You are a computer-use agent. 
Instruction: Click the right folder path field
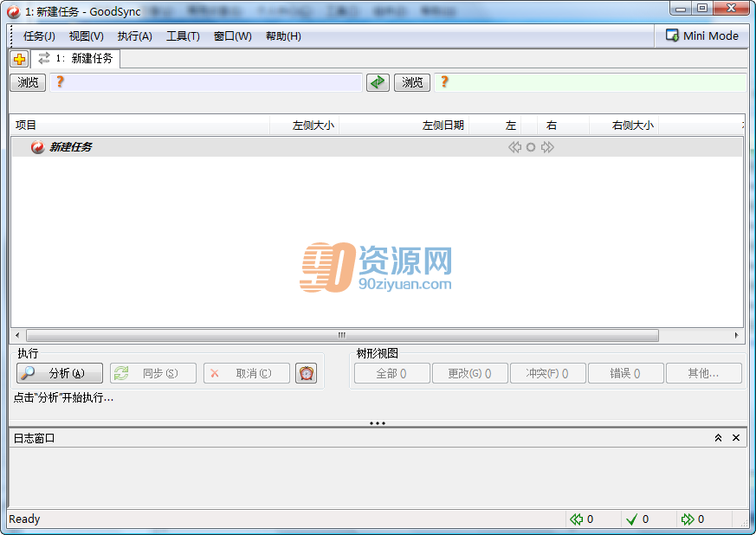click(x=590, y=82)
